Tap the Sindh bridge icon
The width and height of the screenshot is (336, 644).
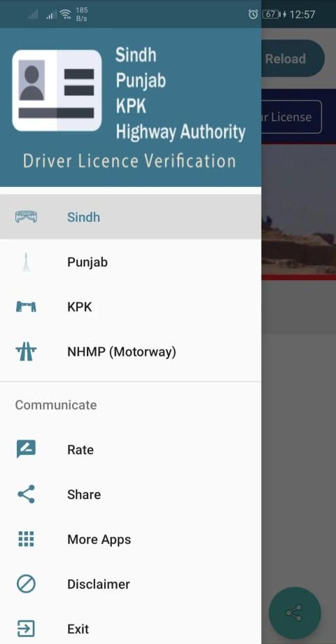click(26, 217)
